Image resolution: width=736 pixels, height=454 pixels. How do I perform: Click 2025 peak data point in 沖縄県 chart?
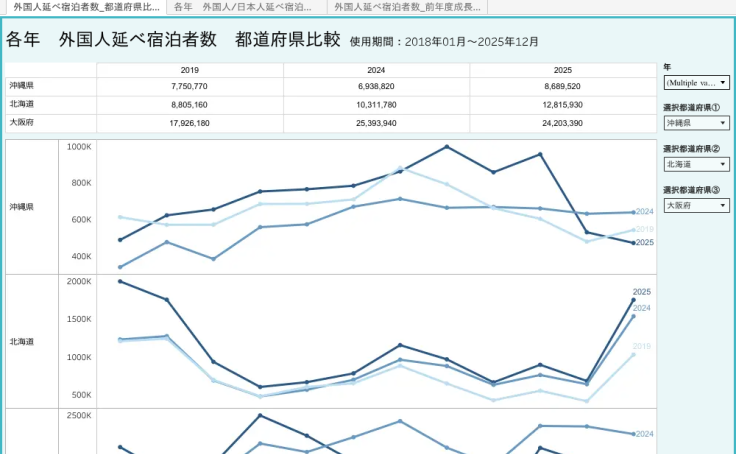446,147
